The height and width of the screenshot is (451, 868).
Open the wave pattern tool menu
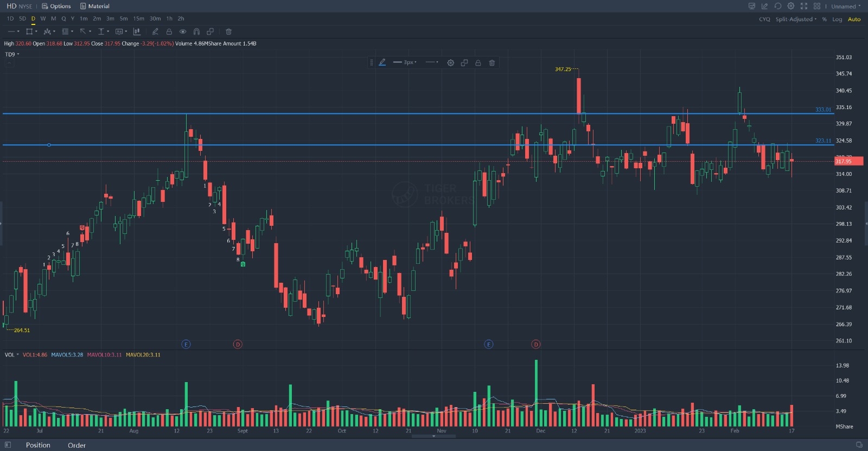[x=49, y=31]
